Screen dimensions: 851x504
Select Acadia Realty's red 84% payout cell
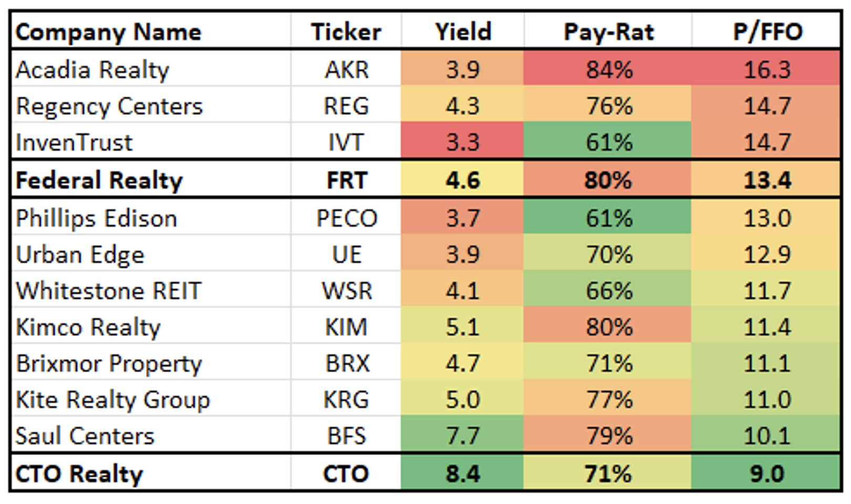[608, 69]
